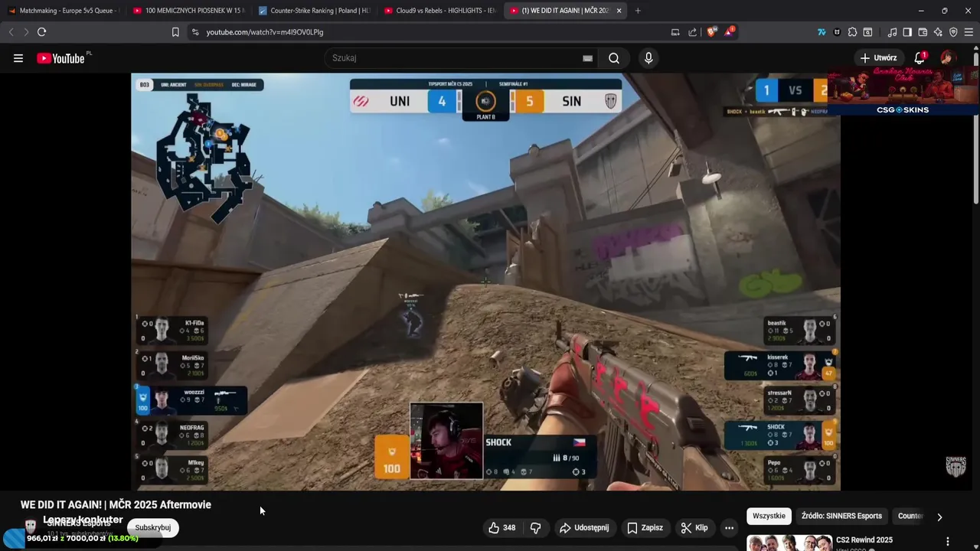Open the browser main hamburger menu
This screenshot has height=551, width=980.
tap(969, 32)
